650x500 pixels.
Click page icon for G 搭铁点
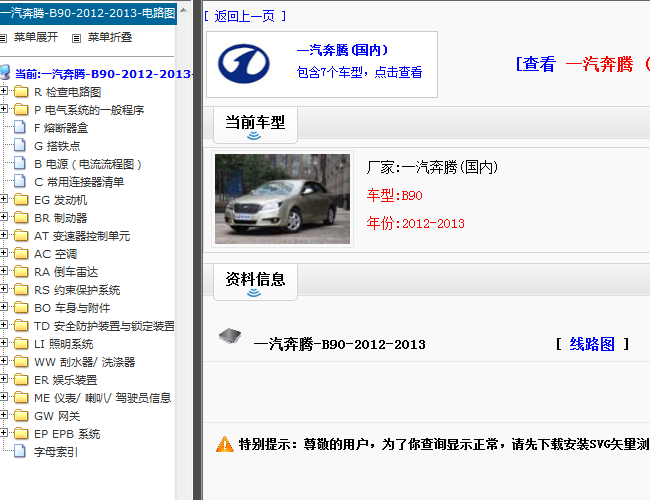click(x=20, y=145)
